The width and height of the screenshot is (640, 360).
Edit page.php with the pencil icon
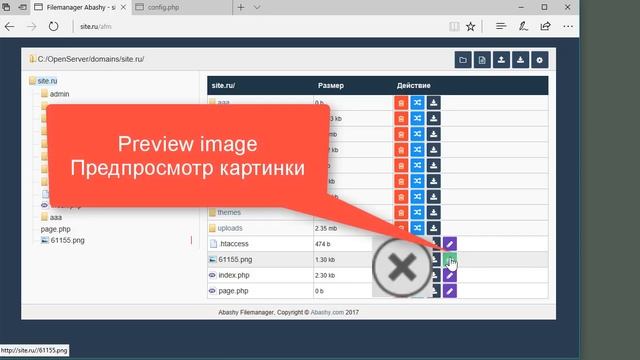[450, 291]
